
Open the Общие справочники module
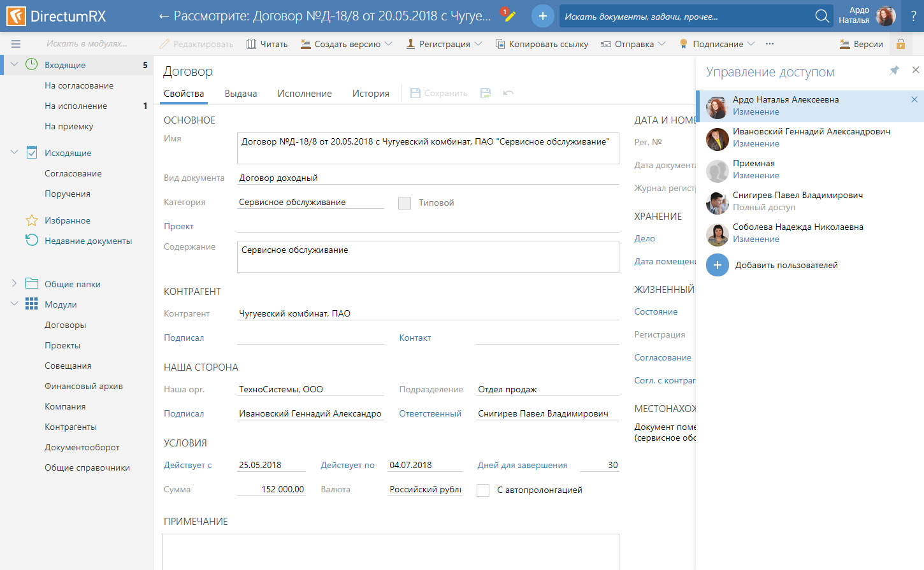click(x=87, y=467)
